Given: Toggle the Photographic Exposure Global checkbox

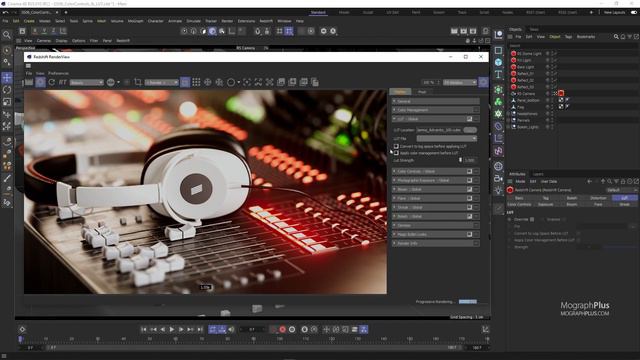Looking at the screenshot, I should pyautogui.click(x=469, y=180).
